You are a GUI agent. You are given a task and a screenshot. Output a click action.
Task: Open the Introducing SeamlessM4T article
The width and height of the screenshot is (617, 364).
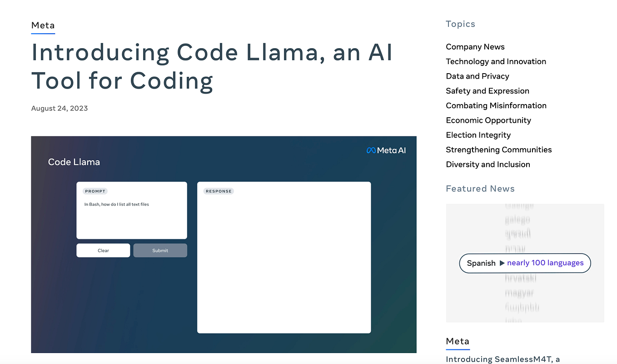pyautogui.click(x=504, y=359)
